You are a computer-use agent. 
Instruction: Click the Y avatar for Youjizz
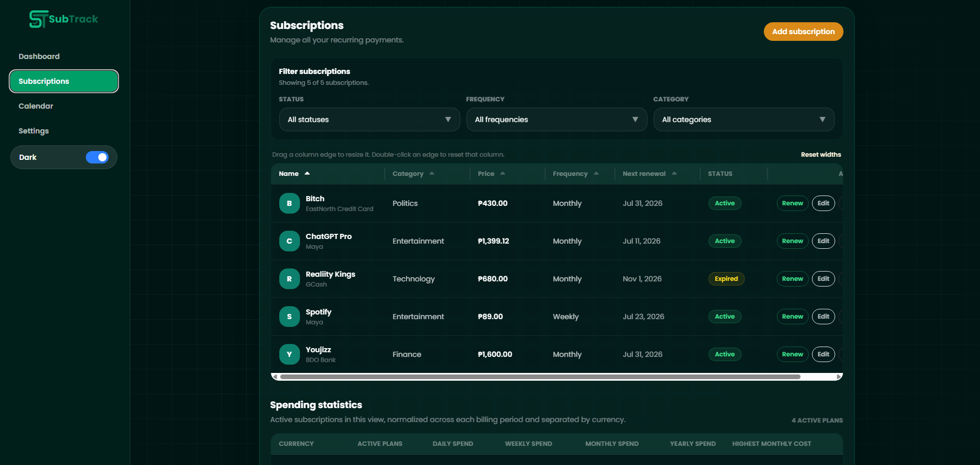tap(290, 354)
